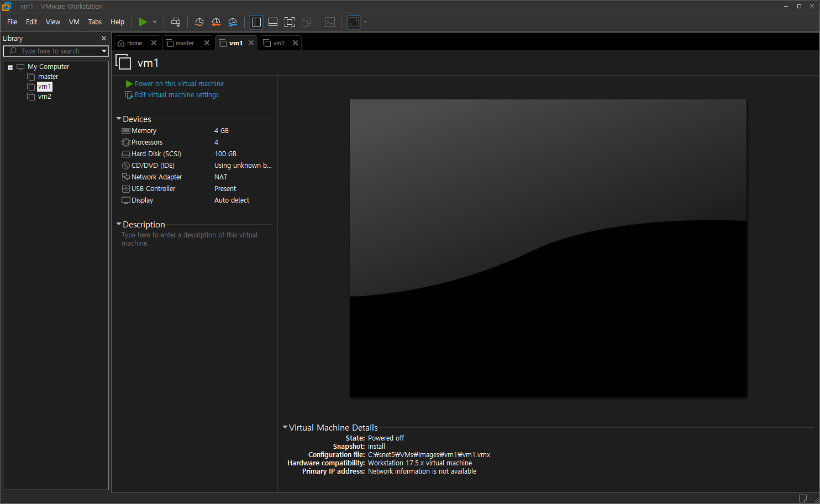This screenshot has height=504, width=820.
Task: Click the Library search field
Action: (x=55, y=51)
